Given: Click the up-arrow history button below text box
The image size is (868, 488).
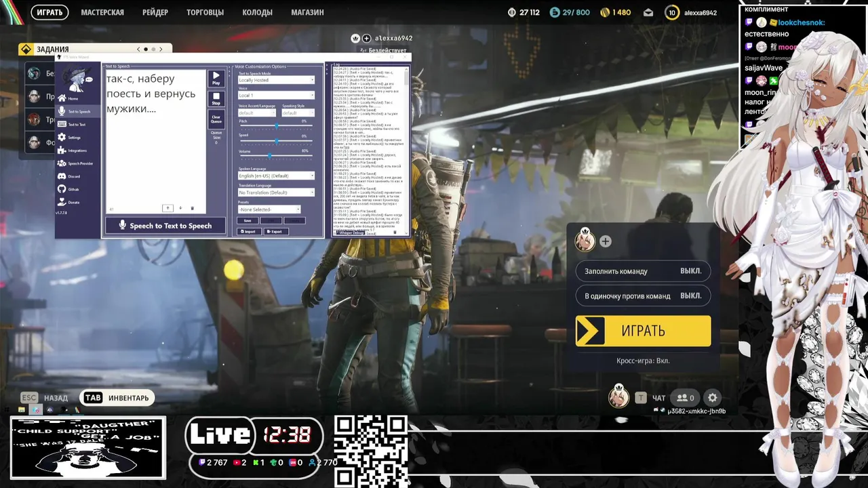Looking at the screenshot, I should click(x=168, y=208).
